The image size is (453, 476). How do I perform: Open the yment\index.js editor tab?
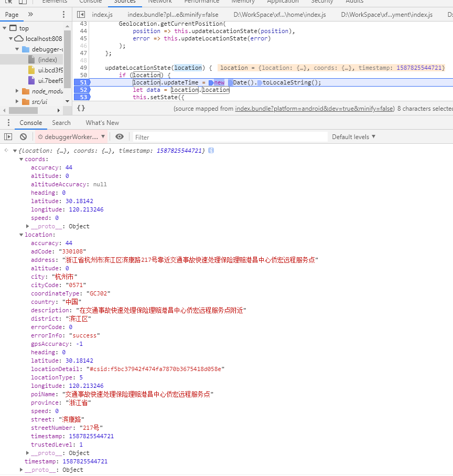click(x=386, y=15)
